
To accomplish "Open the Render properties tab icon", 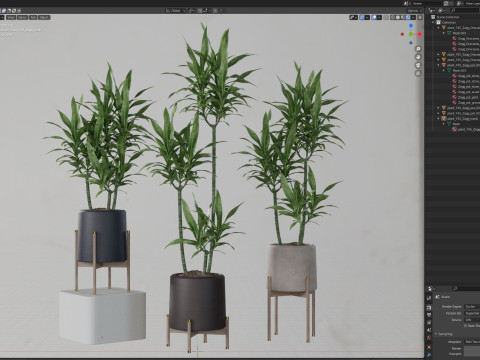I will click(x=429, y=307).
